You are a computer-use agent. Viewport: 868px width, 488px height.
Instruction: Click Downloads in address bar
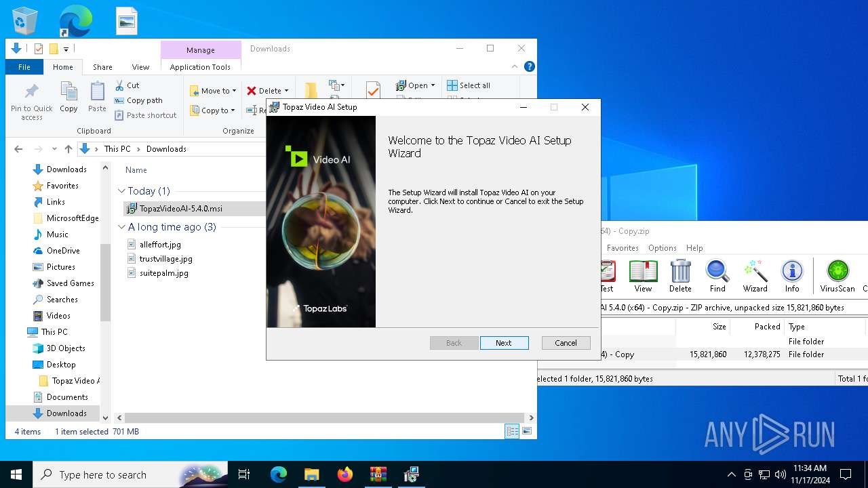tap(166, 149)
